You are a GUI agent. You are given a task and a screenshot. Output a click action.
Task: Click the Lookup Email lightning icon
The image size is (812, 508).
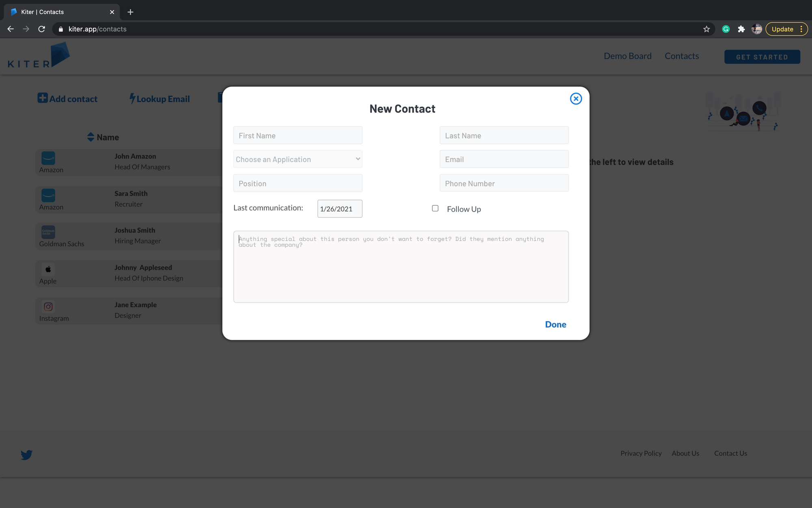[132, 98]
